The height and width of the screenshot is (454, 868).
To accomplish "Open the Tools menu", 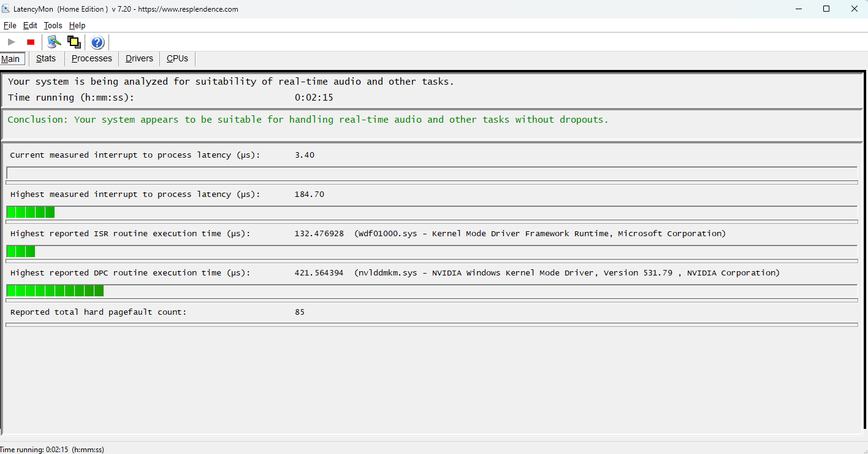I will [x=53, y=25].
